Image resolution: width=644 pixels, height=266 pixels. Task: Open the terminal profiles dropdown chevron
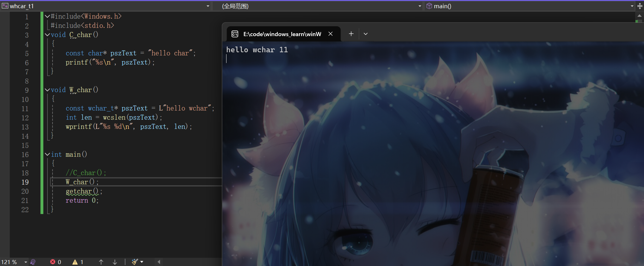tap(366, 34)
